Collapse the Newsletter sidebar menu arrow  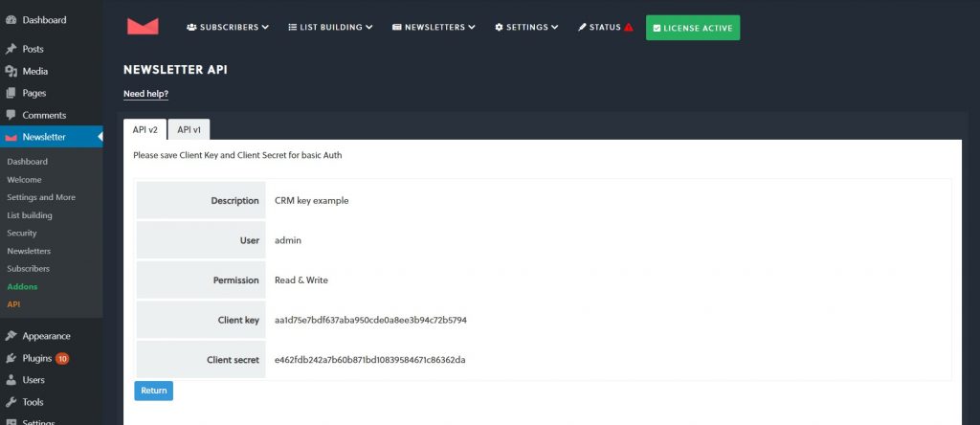click(100, 137)
